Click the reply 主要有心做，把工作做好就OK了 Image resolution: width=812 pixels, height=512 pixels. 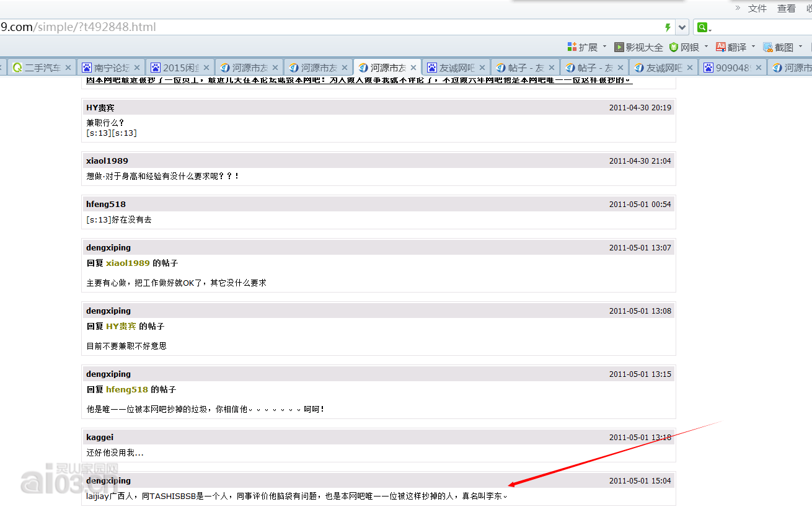[x=176, y=283]
